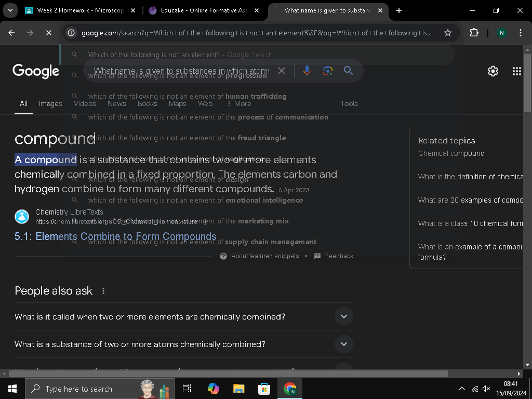Click the vertical page scrollbar thumb
The image size is (532, 399).
point(527,83)
